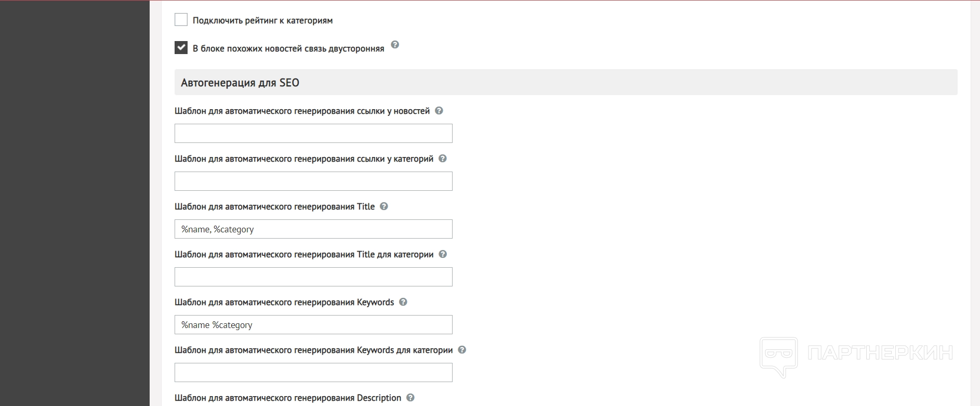Focus the category Keywords template input field

[313, 373]
